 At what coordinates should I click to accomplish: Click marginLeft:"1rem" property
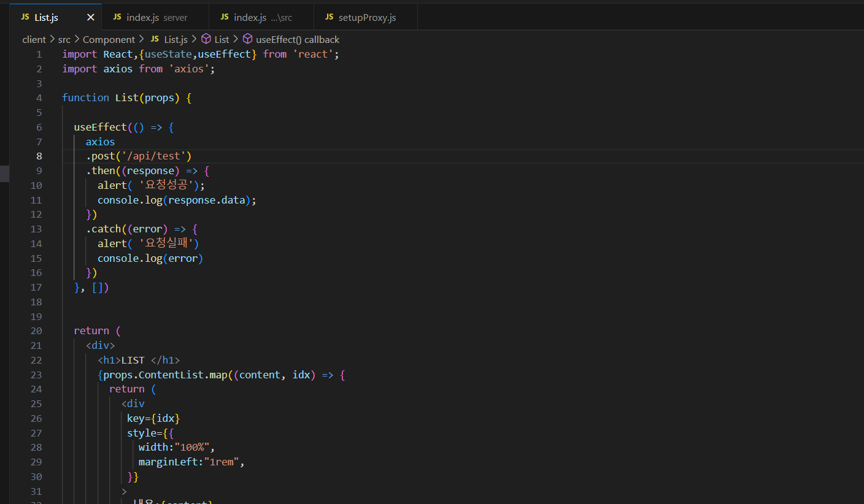[189, 462]
